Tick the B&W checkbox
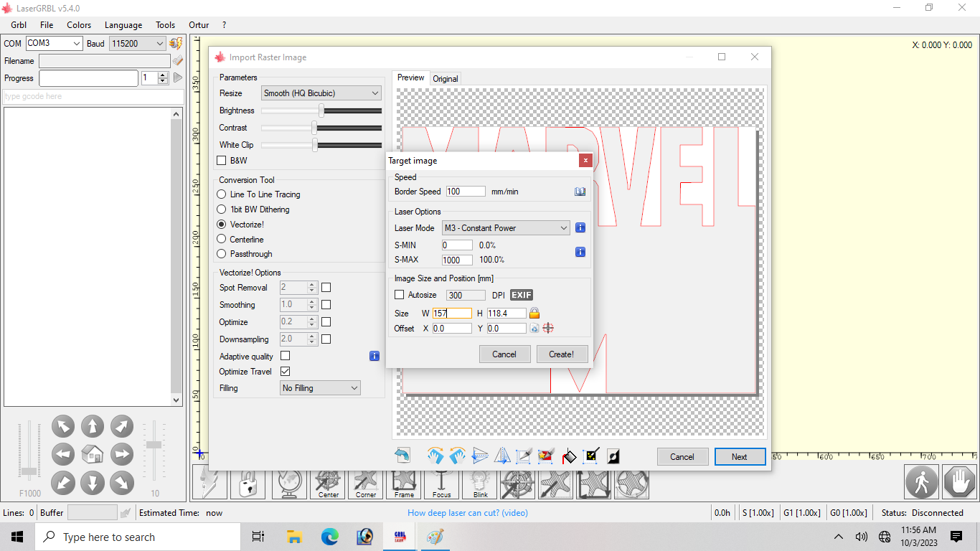 click(222, 161)
